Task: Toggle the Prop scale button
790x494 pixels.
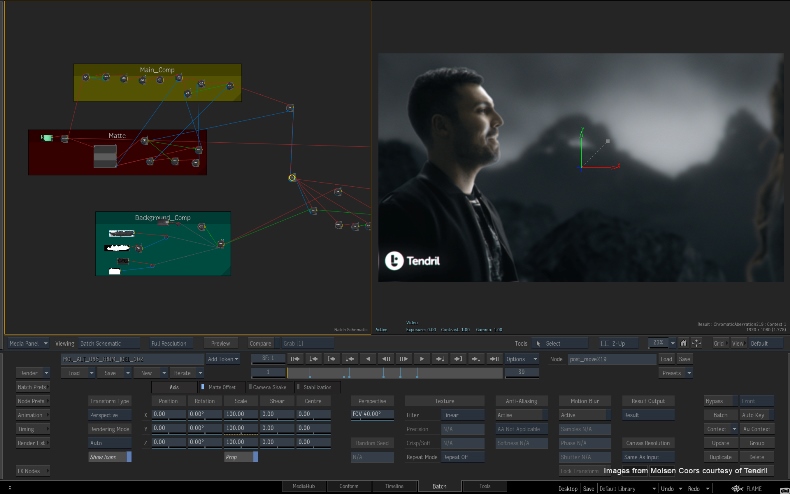Action: click(x=241, y=457)
